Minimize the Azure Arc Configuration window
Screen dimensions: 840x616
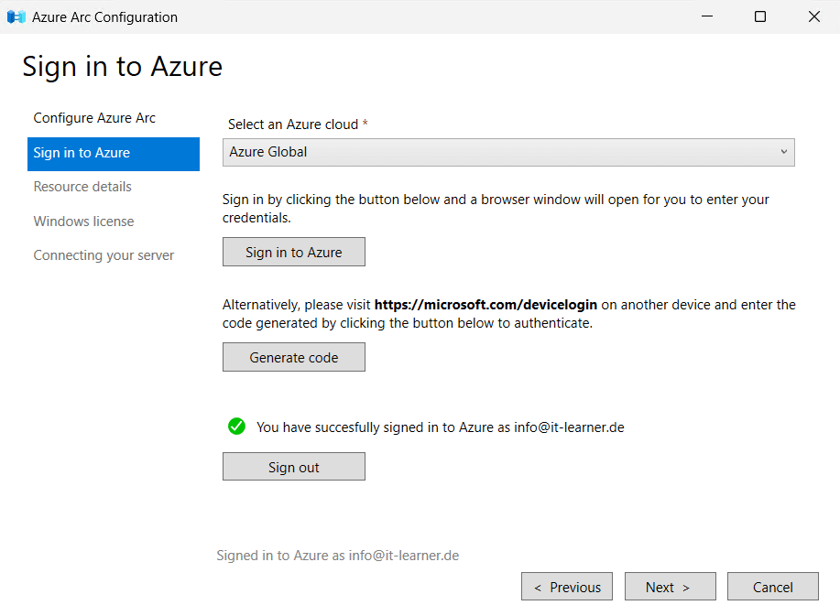tap(706, 16)
